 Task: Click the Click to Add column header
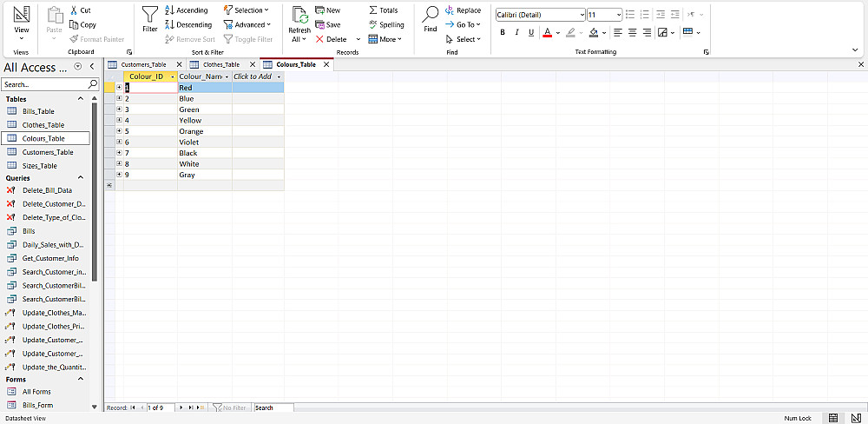pyautogui.click(x=258, y=76)
